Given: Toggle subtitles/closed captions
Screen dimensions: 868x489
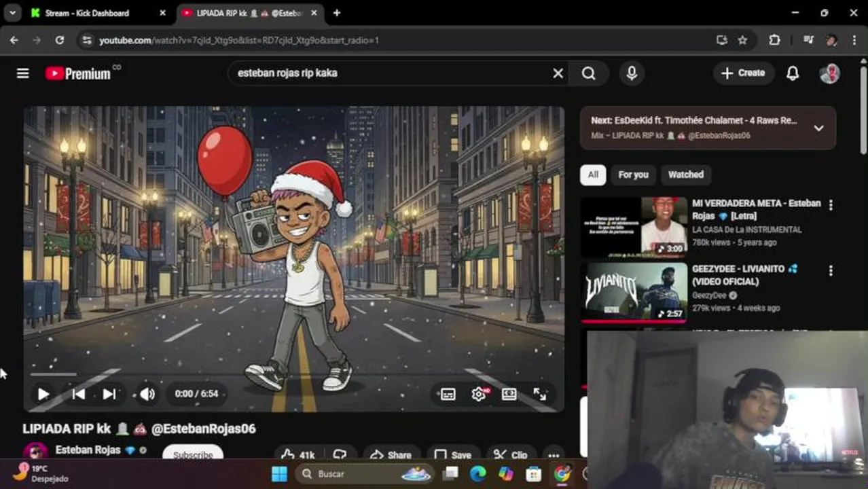Looking at the screenshot, I should [448, 395].
